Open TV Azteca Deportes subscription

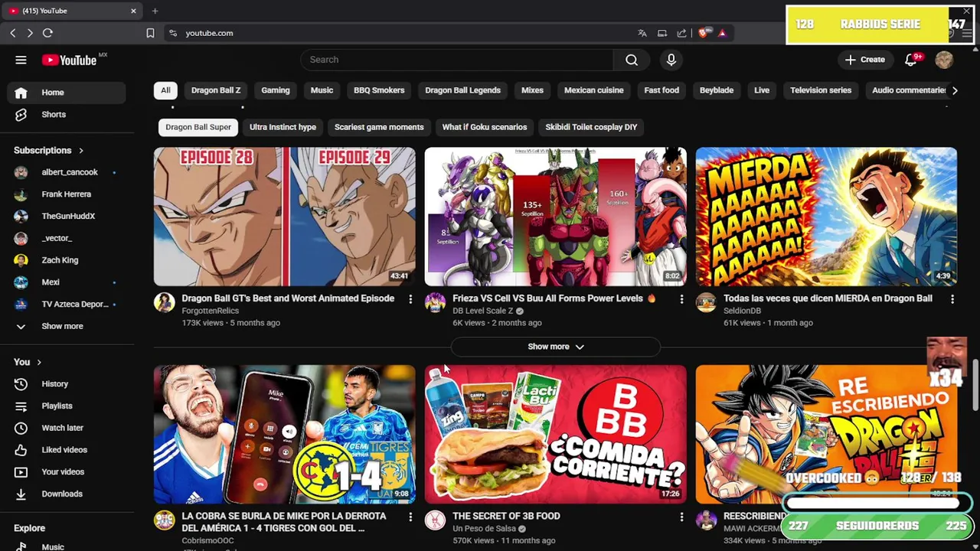(x=65, y=304)
